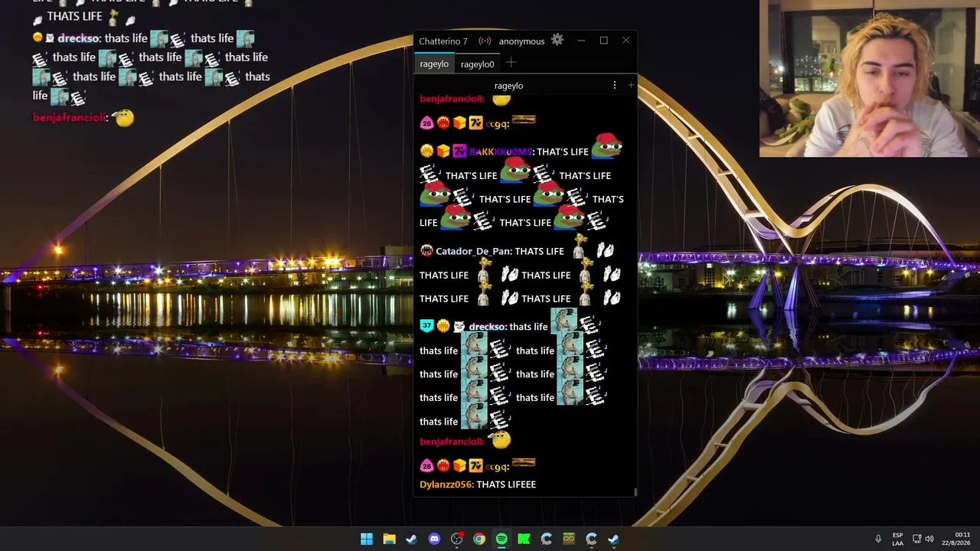980x551 pixels.
Task: Switch to the rageylo0 tab
Action: point(477,64)
